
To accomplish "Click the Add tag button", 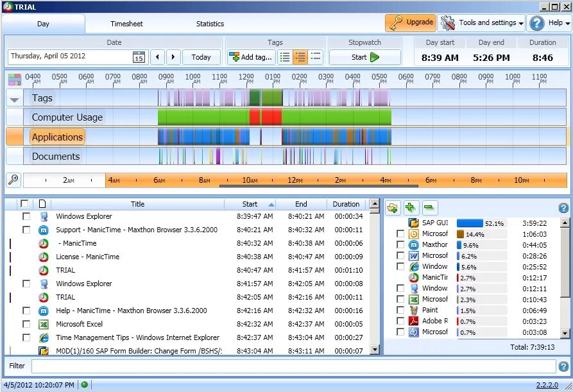I will (250, 57).
